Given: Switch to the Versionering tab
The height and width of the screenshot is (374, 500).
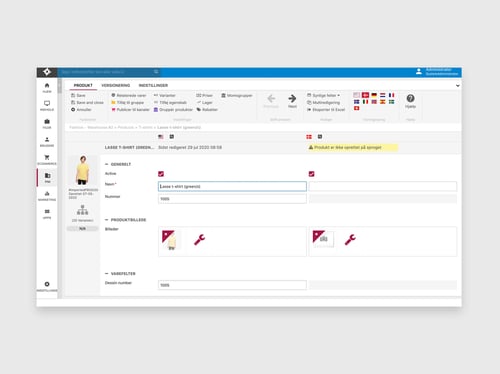Looking at the screenshot, I should point(116,85).
